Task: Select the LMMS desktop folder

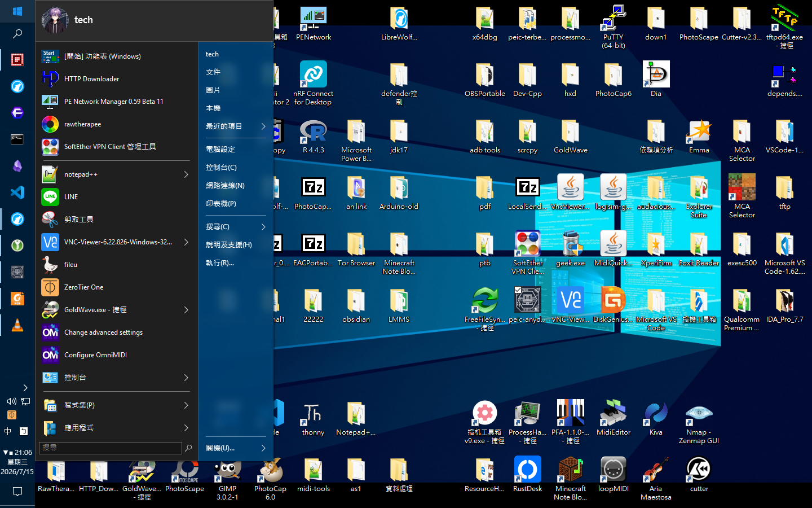Action: 399,305
